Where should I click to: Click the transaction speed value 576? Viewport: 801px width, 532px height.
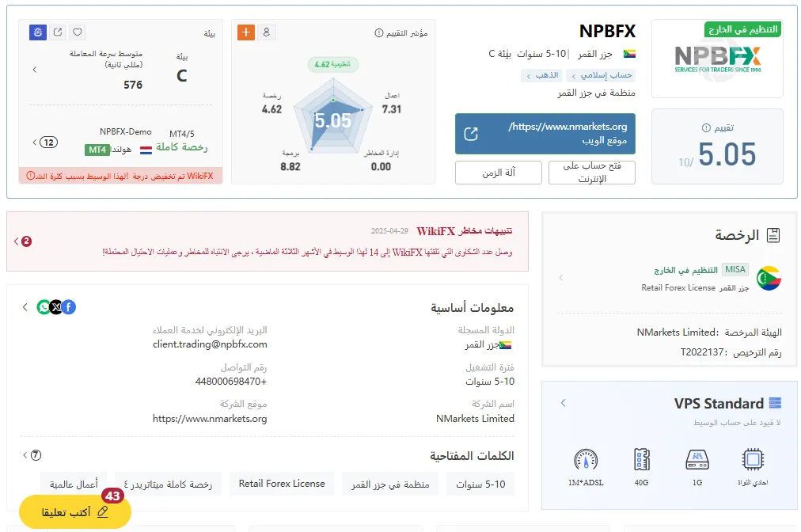pyautogui.click(x=133, y=85)
